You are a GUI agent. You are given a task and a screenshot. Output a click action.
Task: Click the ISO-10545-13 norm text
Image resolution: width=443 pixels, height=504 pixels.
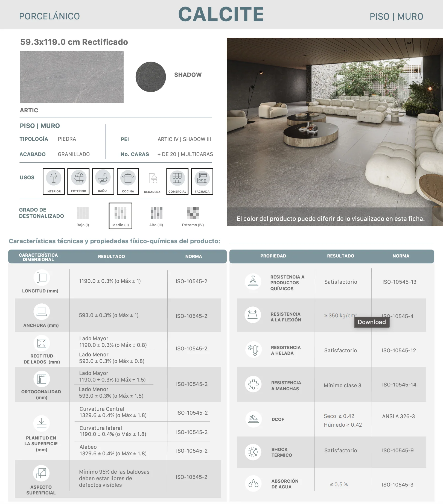point(399,282)
